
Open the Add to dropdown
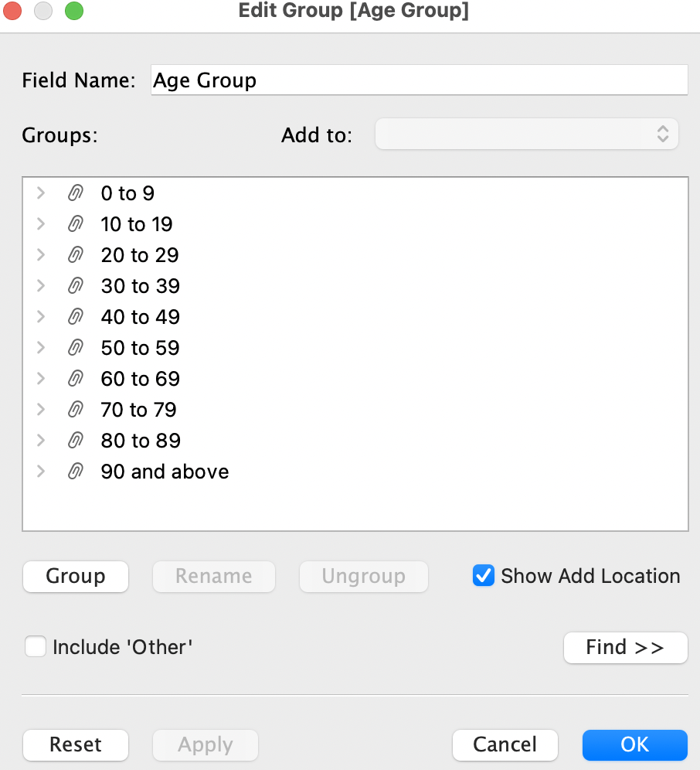tap(526, 134)
